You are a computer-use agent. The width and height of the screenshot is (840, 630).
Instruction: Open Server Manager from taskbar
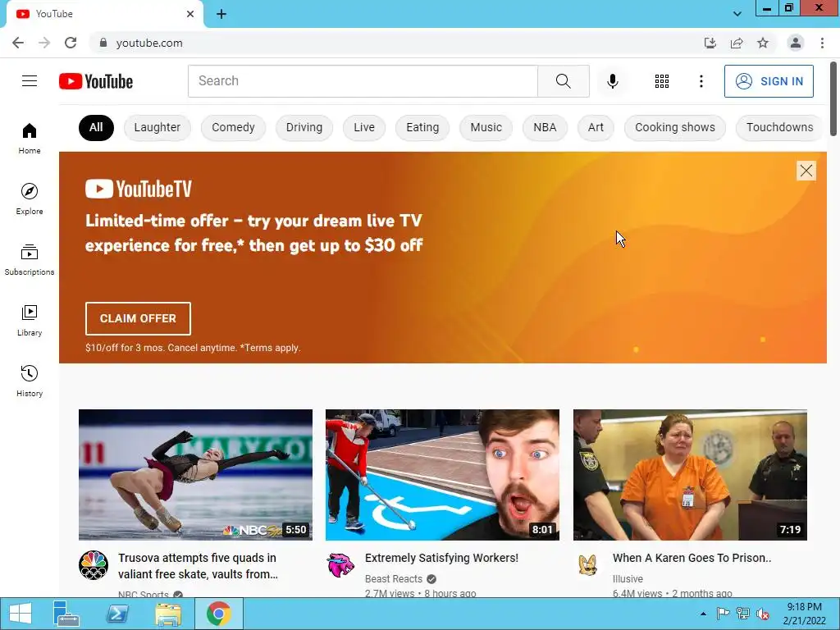click(x=66, y=614)
